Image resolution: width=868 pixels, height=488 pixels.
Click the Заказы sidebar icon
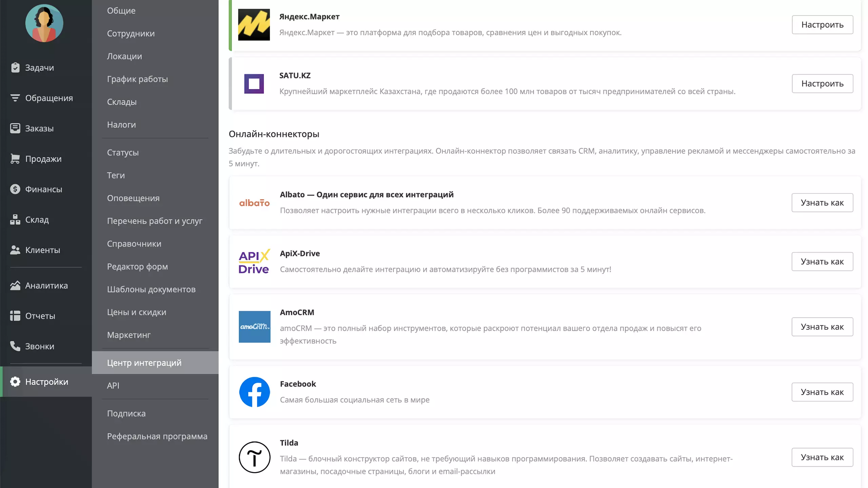15,128
